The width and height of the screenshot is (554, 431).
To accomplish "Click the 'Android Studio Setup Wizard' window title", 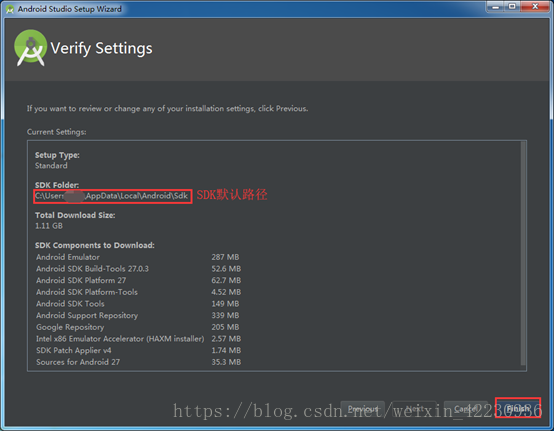I will click(70, 9).
